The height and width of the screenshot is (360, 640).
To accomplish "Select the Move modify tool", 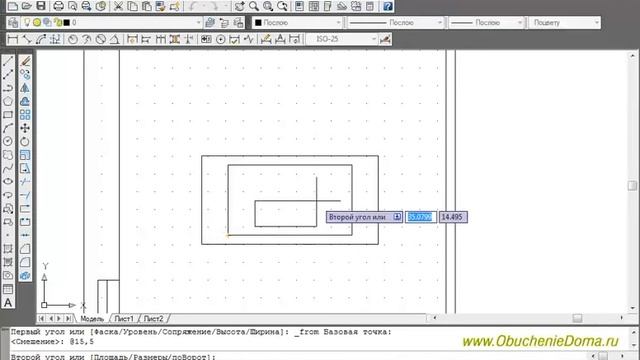I will coord(25,128).
